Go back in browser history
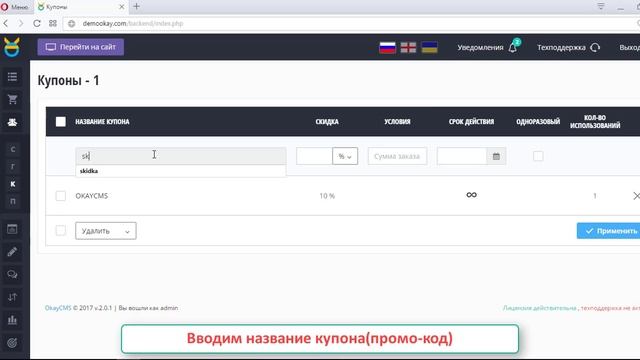Image resolution: width=640 pixels, height=360 pixels. tap(6, 23)
